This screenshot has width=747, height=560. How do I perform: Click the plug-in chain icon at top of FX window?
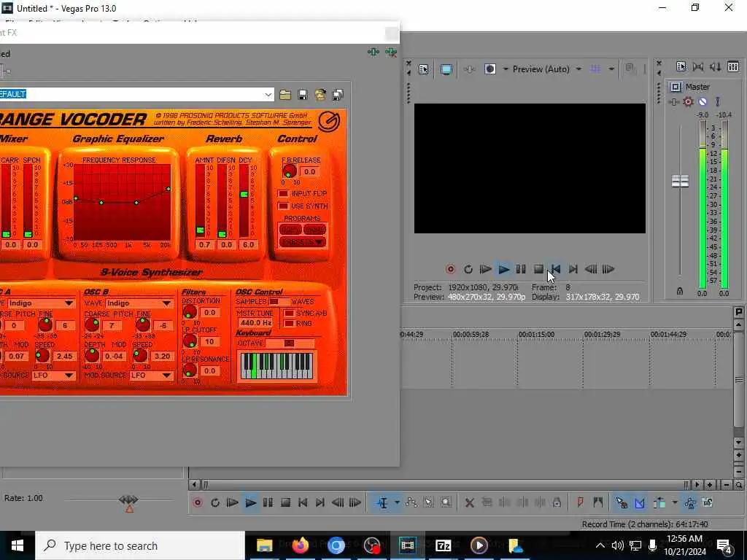(x=373, y=52)
